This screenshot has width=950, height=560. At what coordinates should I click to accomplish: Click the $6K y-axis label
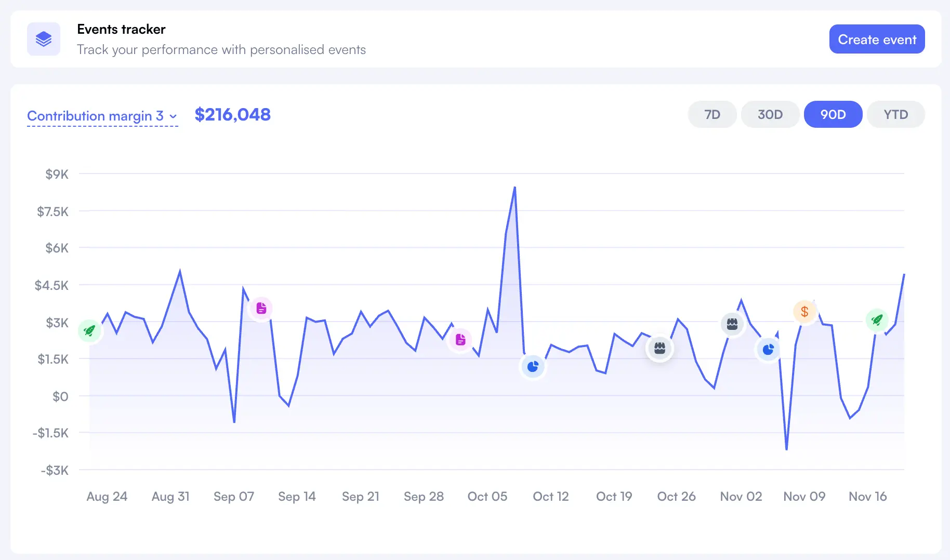coord(57,248)
